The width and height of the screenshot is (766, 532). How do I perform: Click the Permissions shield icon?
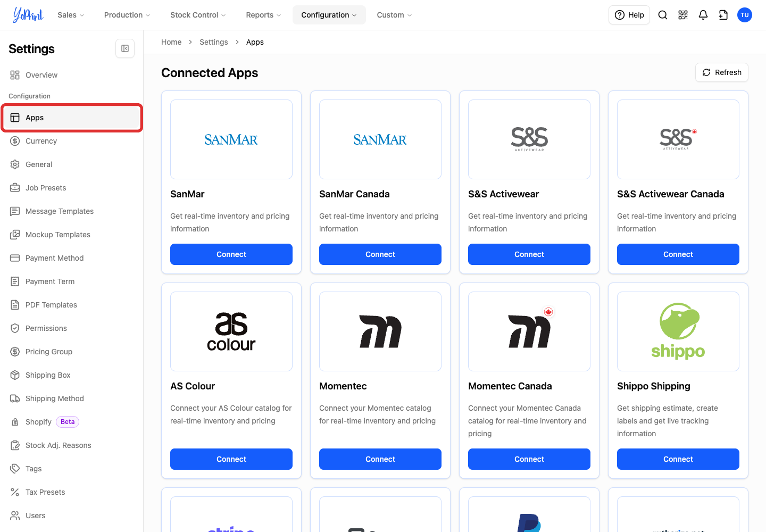click(15, 328)
